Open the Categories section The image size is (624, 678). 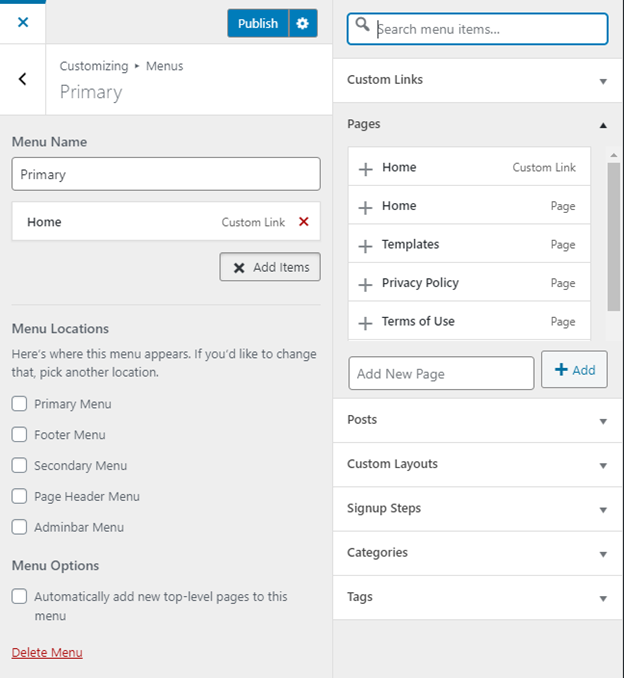point(477,553)
